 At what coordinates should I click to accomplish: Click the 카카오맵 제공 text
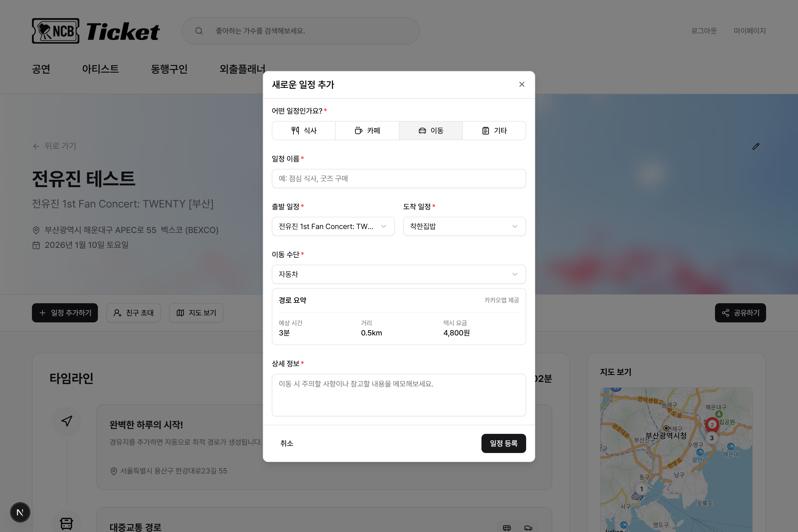[501, 300]
